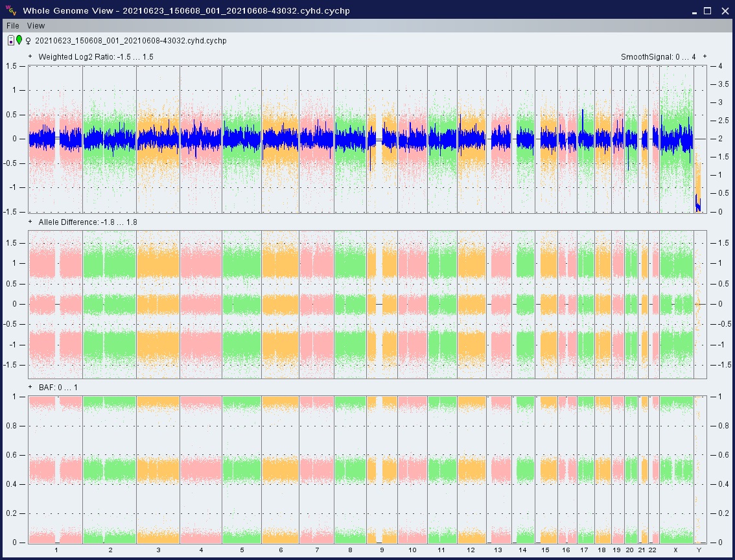Select the sample filename cyhd.cychp label
This screenshot has width=735, height=560.
pyautogui.click(x=130, y=41)
